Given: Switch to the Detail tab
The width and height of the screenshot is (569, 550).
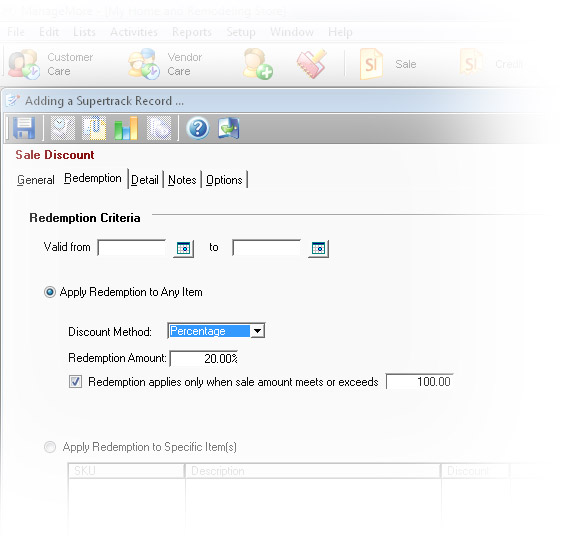Looking at the screenshot, I should 145,180.
